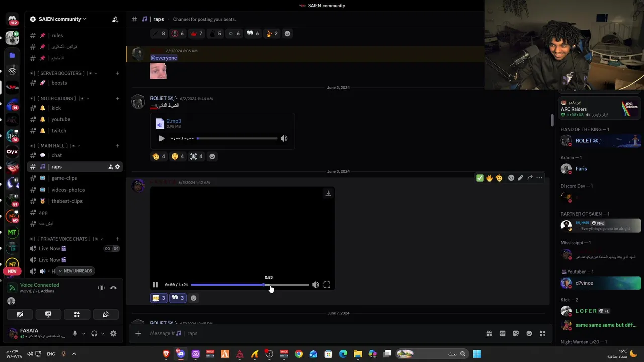The image size is (644, 362).
Task: Pause the playing video
Action: coord(155,285)
